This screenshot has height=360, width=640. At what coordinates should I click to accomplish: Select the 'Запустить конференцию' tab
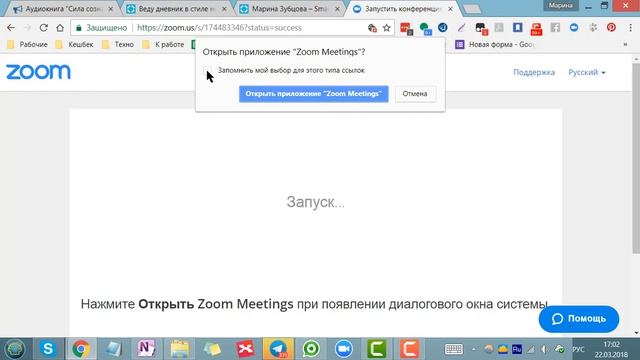(402, 9)
